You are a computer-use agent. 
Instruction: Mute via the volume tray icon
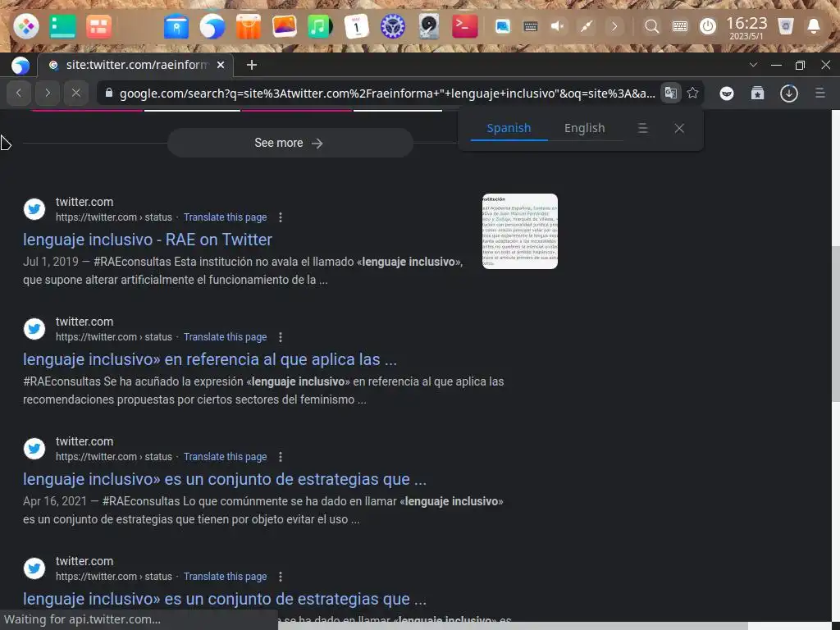(x=558, y=26)
